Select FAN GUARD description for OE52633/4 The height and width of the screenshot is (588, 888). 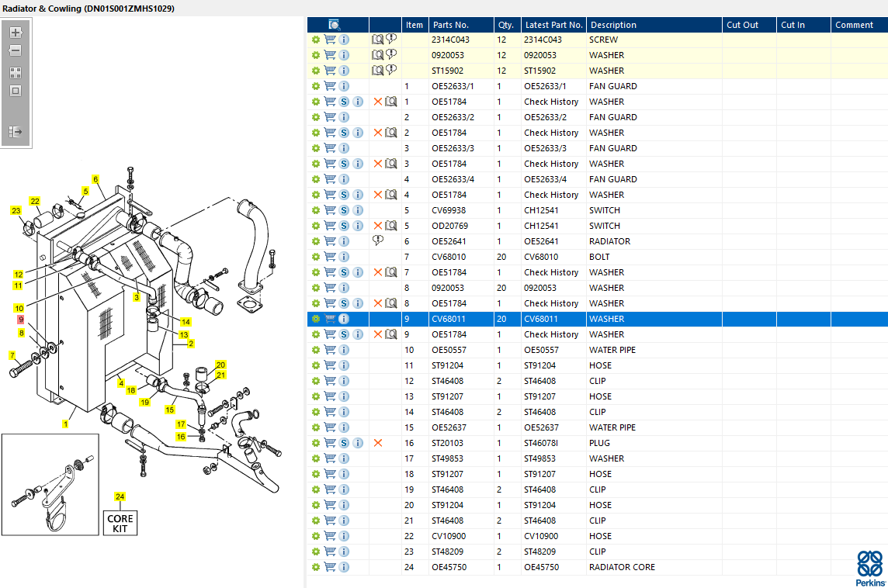tap(612, 179)
